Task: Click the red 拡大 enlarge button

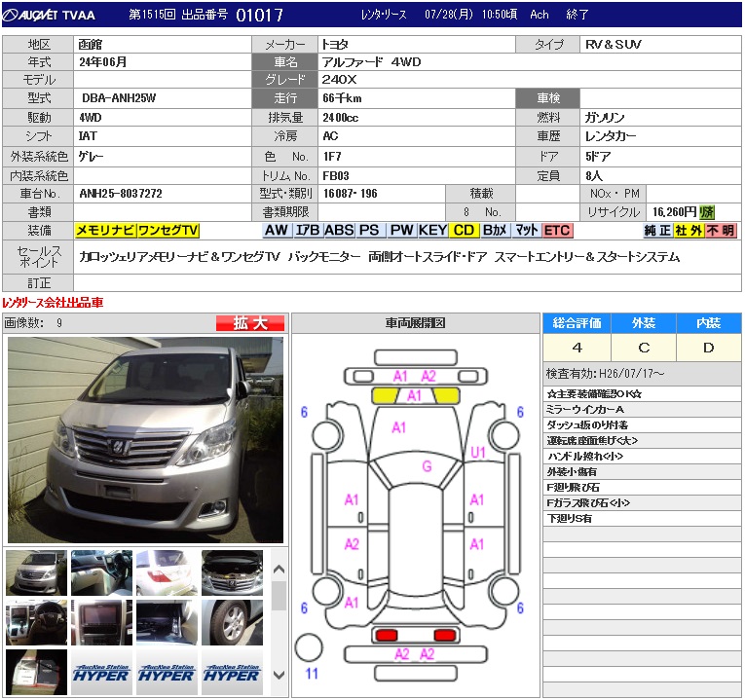Action: tap(250, 323)
